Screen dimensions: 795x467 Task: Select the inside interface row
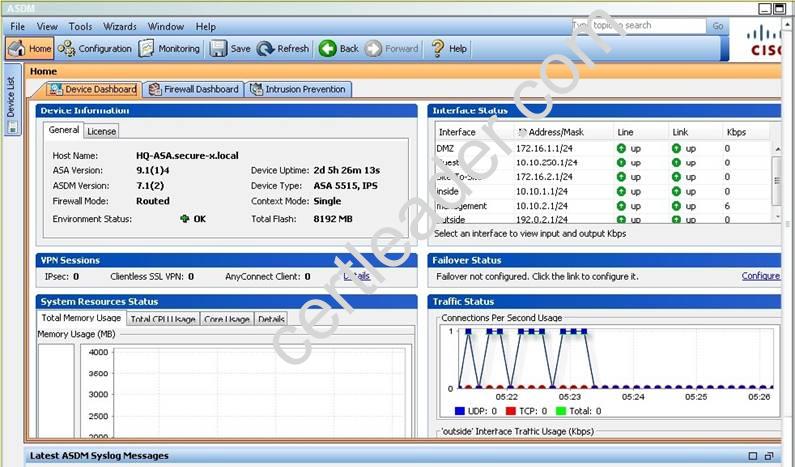click(603, 192)
